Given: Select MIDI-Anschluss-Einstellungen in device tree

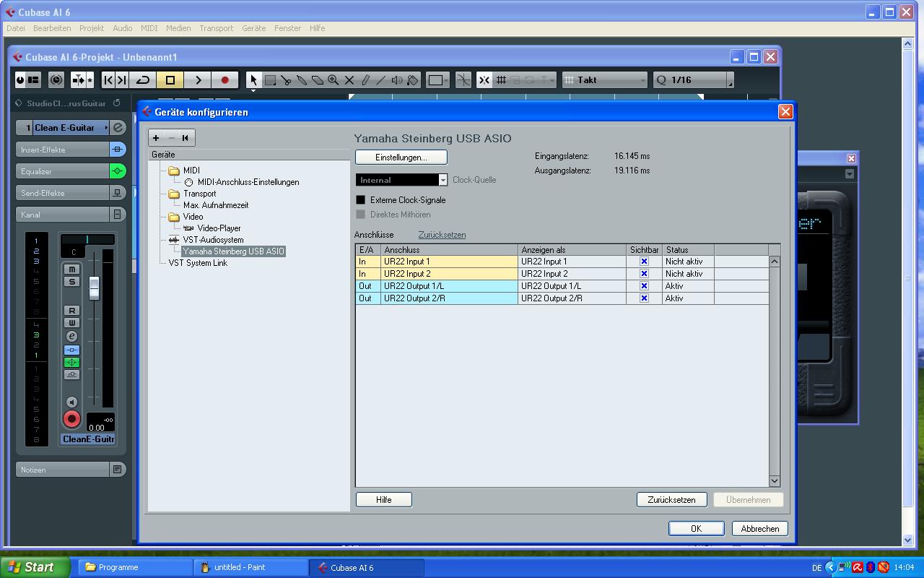Looking at the screenshot, I should click(x=248, y=182).
